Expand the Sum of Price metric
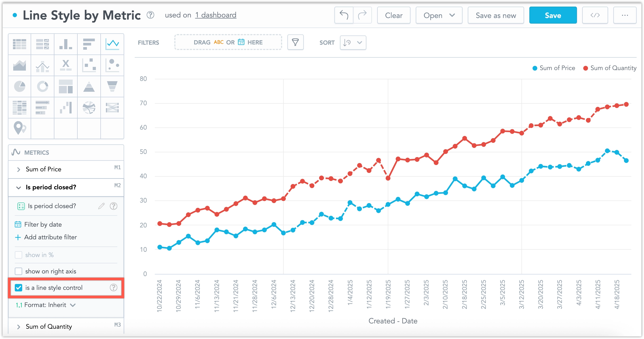644x339 pixels. (18, 169)
